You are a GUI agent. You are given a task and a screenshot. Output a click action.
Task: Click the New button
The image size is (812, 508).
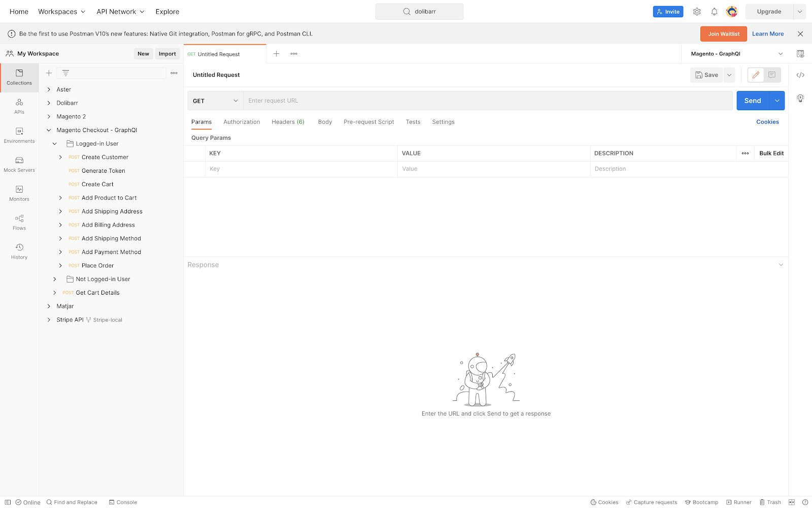click(144, 54)
